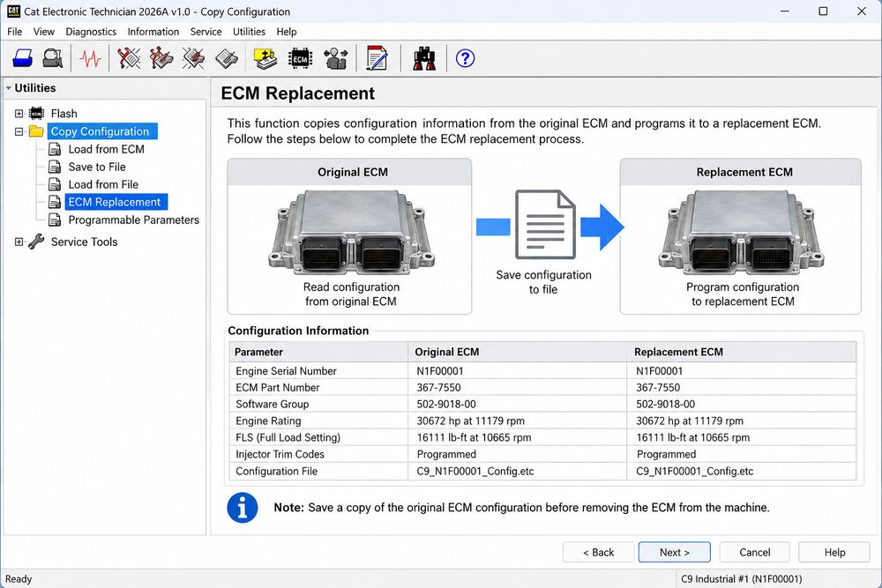Open the File menu
The width and height of the screenshot is (882, 588).
(x=15, y=32)
